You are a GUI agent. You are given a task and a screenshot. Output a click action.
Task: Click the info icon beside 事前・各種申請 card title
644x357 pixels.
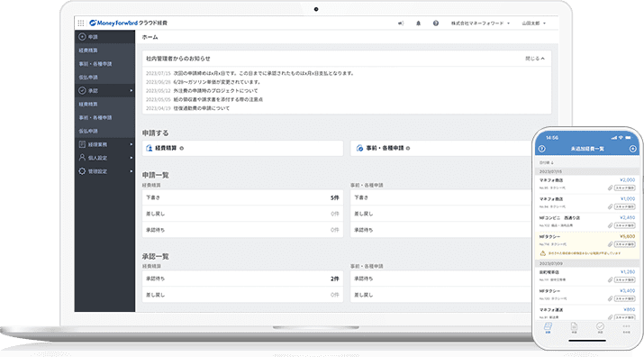pyautogui.click(x=408, y=148)
